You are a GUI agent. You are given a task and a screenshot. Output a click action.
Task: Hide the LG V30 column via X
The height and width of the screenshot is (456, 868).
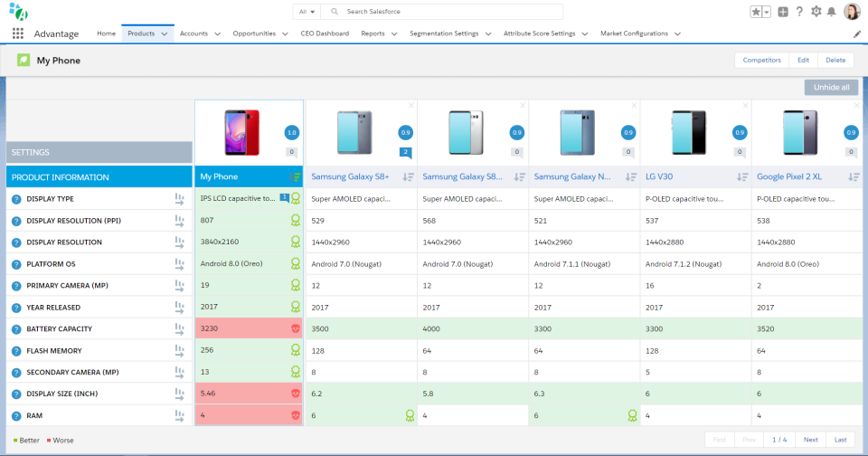pyautogui.click(x=745, y=106)
